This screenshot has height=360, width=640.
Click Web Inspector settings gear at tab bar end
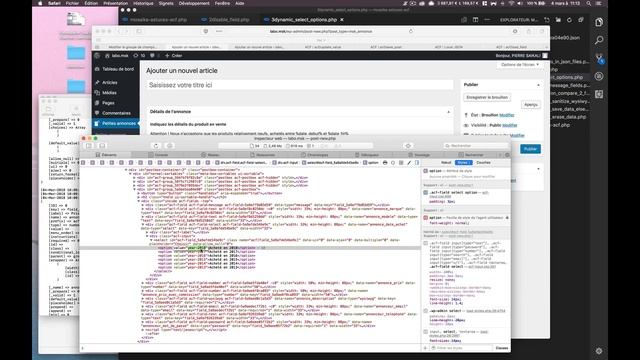[507, 155]
